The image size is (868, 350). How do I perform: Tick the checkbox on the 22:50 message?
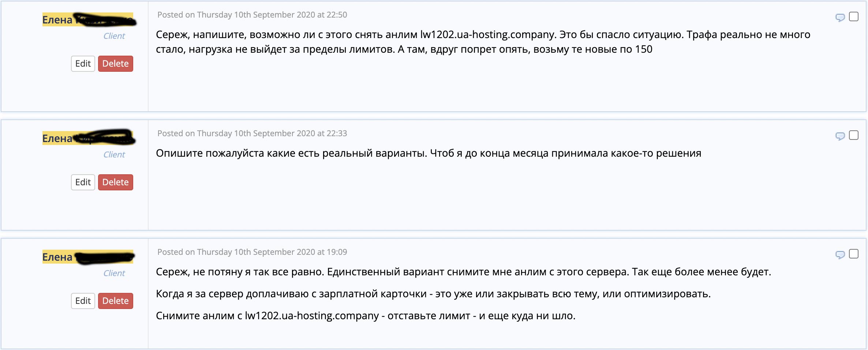[854, 16]
